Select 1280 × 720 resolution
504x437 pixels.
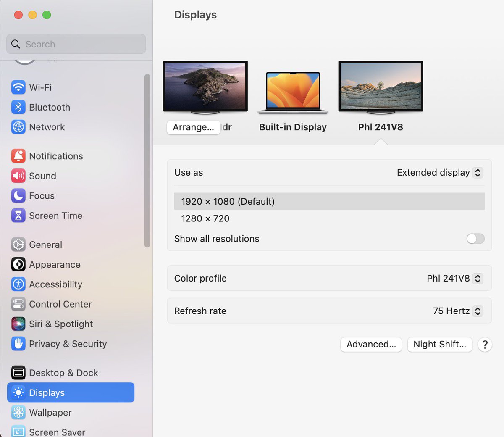tap(329, 218)
